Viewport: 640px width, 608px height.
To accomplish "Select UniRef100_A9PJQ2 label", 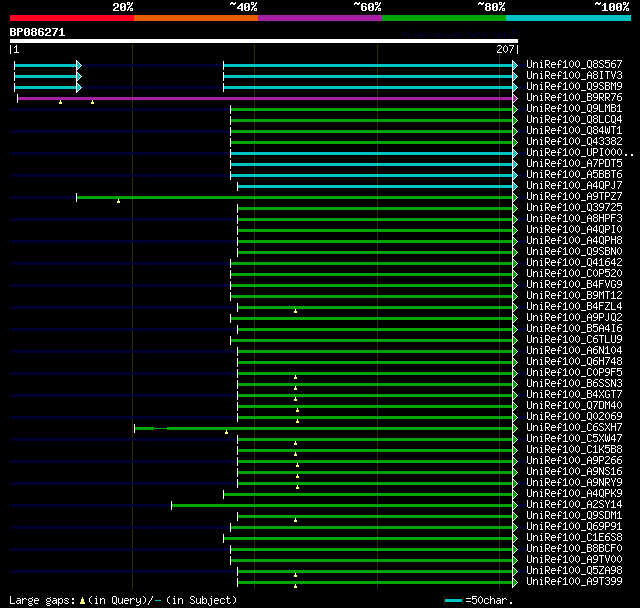I will [574, 318].
